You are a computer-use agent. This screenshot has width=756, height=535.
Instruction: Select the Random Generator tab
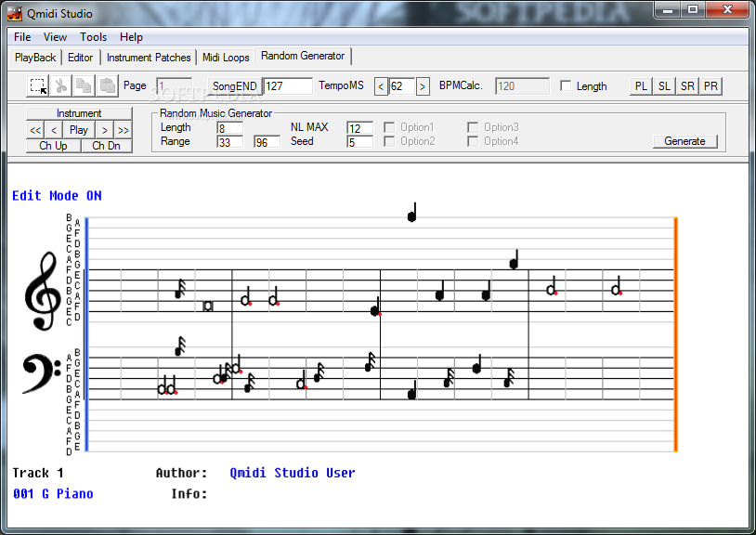pyautogui.click(x=303, y=56)
